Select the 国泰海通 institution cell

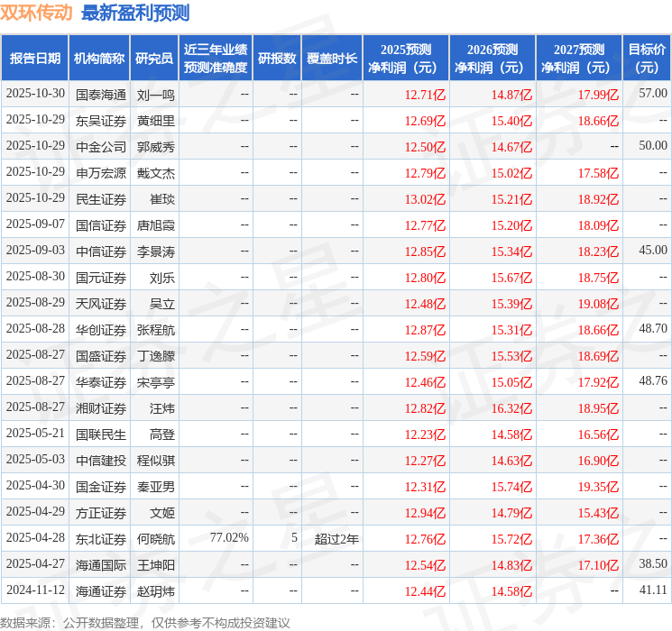click(x=101, y=95)
